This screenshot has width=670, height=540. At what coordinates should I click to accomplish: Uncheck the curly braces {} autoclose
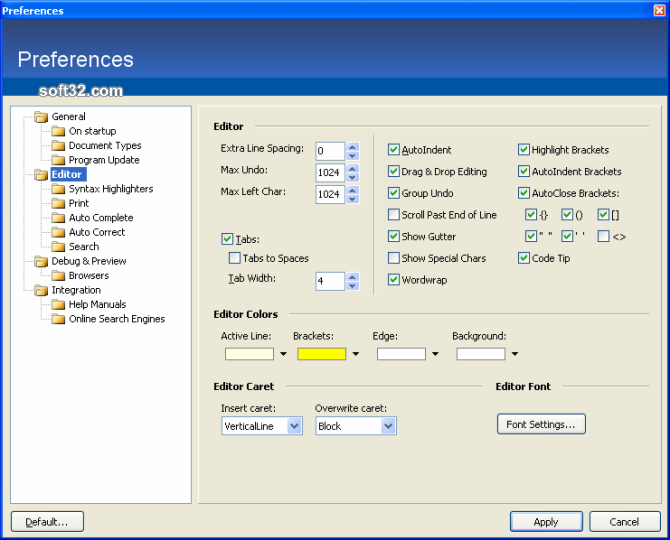click(x=531, y=214)
